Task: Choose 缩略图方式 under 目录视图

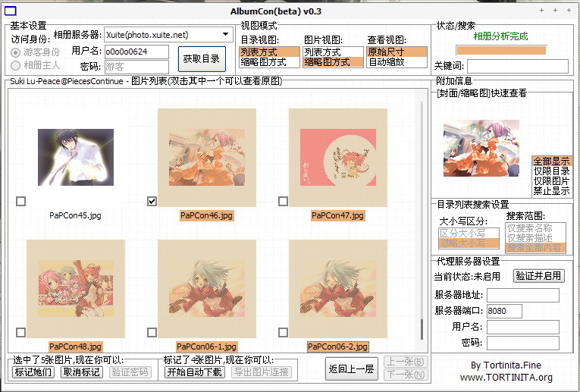Action: [269, 62]
